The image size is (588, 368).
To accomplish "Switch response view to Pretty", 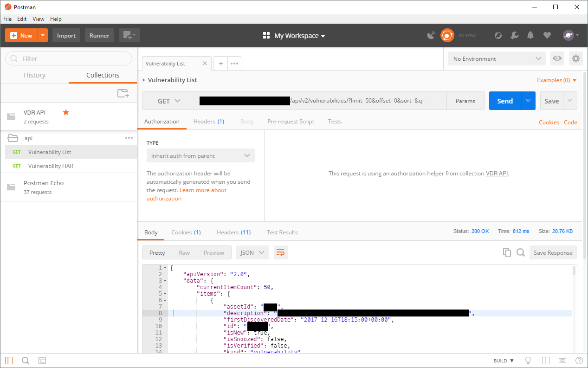I will 157,252.
